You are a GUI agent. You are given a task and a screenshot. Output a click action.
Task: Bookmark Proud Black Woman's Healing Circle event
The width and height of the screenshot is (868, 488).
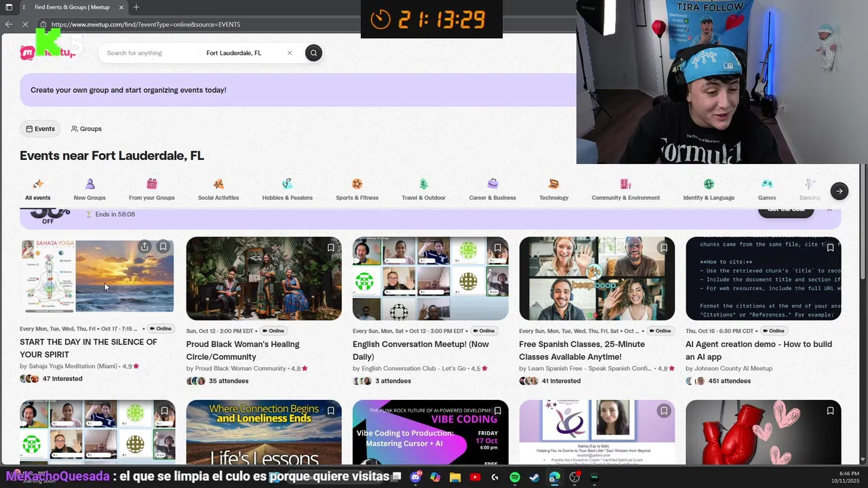click(x=331, y=248)
